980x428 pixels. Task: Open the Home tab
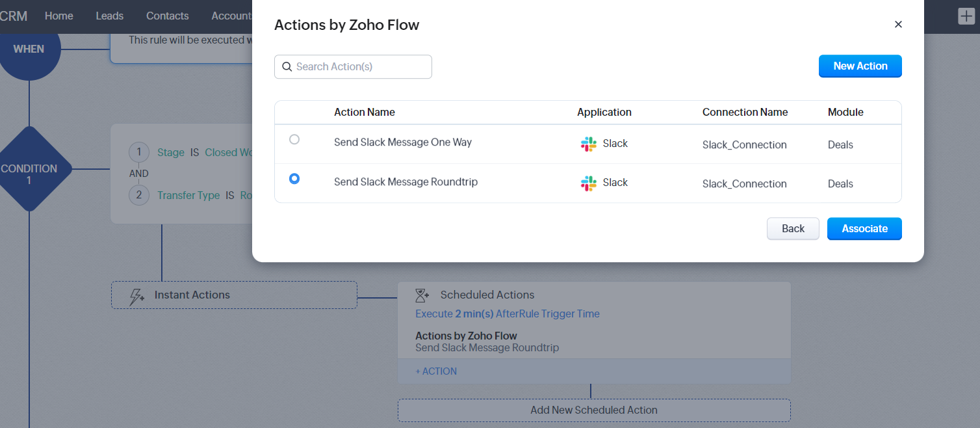coord(59,16)
